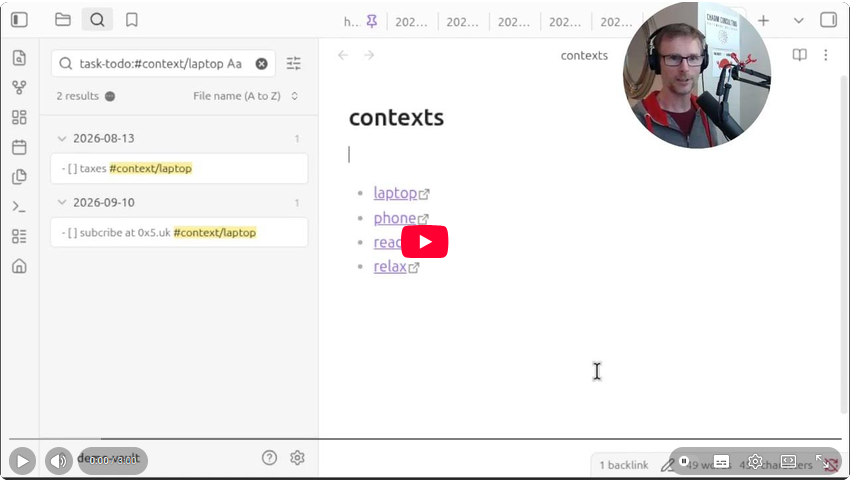
Task: Switch to the fifth '202...' tab
Action: (616, 22)
